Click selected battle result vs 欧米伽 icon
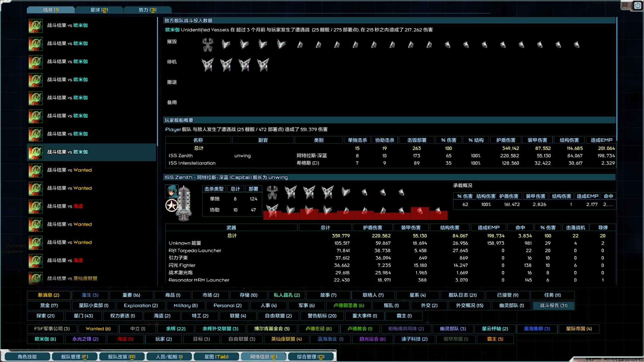Screen dimensions: 644x362 coord(36,152)
